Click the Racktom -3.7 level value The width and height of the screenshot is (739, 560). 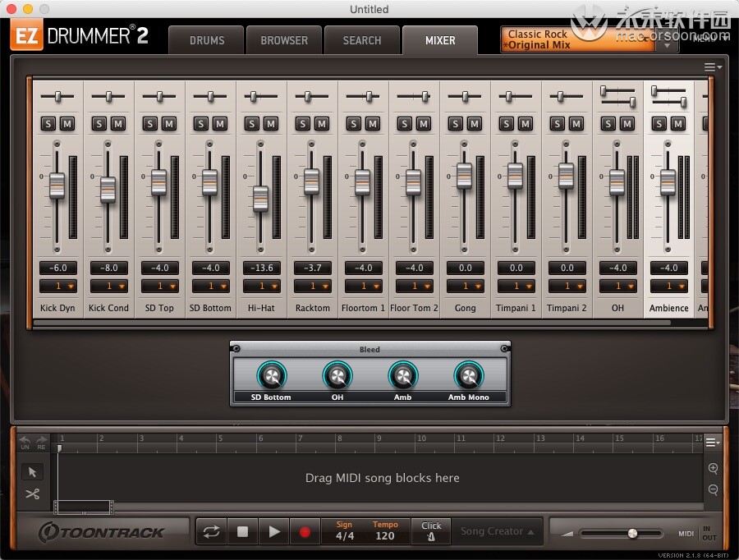(x=312, y=268)
